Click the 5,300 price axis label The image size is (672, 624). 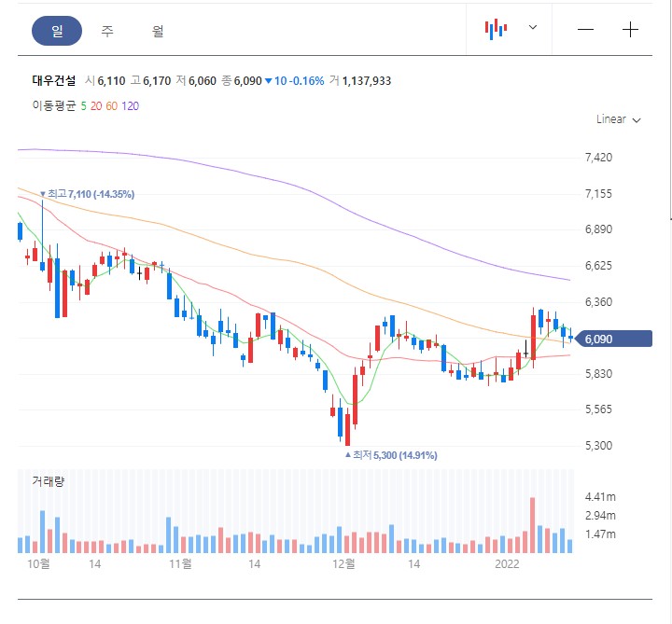[598, 446]
